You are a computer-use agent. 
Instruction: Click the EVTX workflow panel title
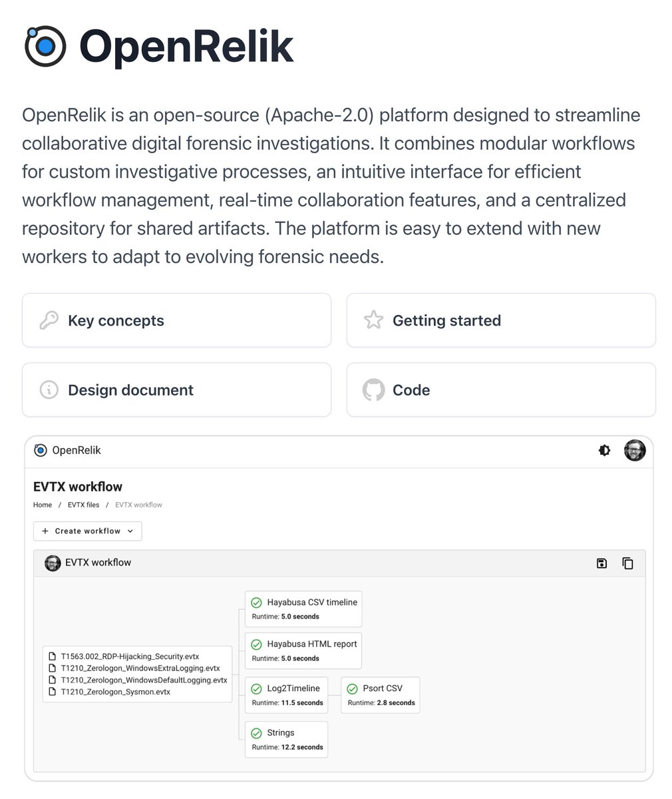[98, 563]
